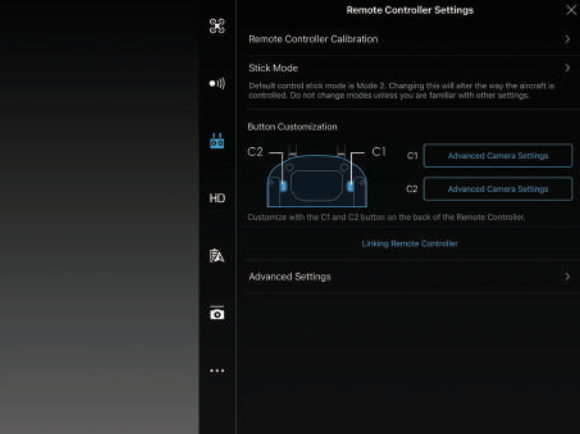
Task: Change C2 Advanced Camera Settings assignment
Action: [x=498, y=189]
